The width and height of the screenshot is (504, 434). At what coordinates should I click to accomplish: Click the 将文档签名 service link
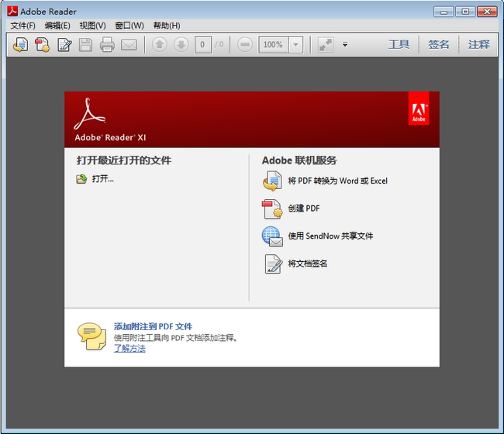(308, 263)
